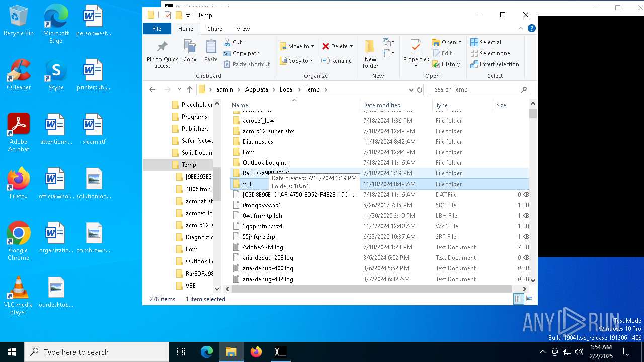Image resolution: width=644 pixels, height=362 pixels.
Task: Open Skype desktop shortcut
Action: (x=56, y=75)
